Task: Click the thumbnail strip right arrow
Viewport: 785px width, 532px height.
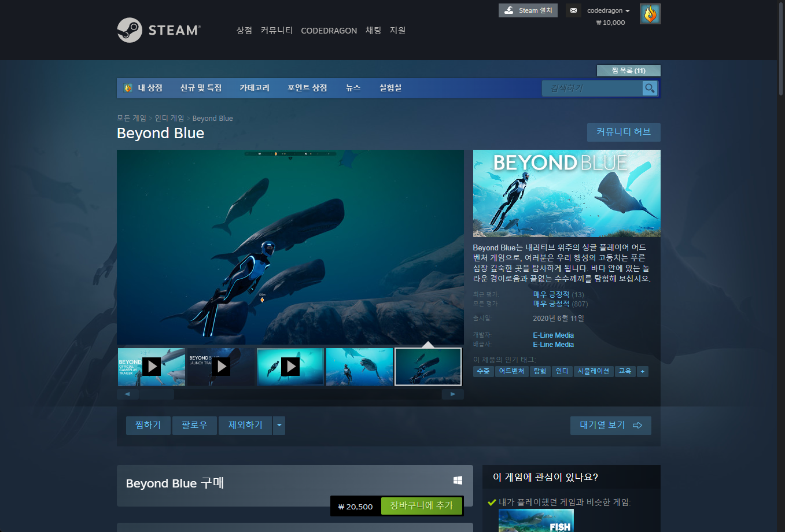Action: pos(453,394)
